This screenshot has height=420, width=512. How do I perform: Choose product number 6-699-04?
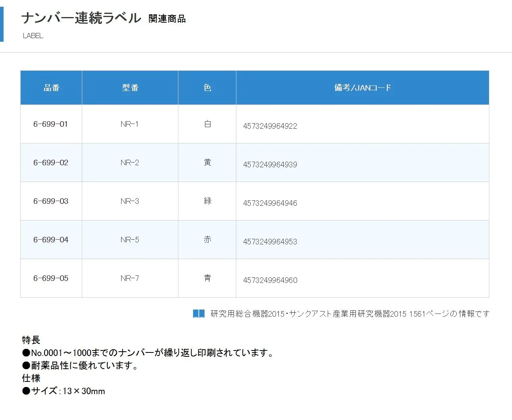[50, 240]
